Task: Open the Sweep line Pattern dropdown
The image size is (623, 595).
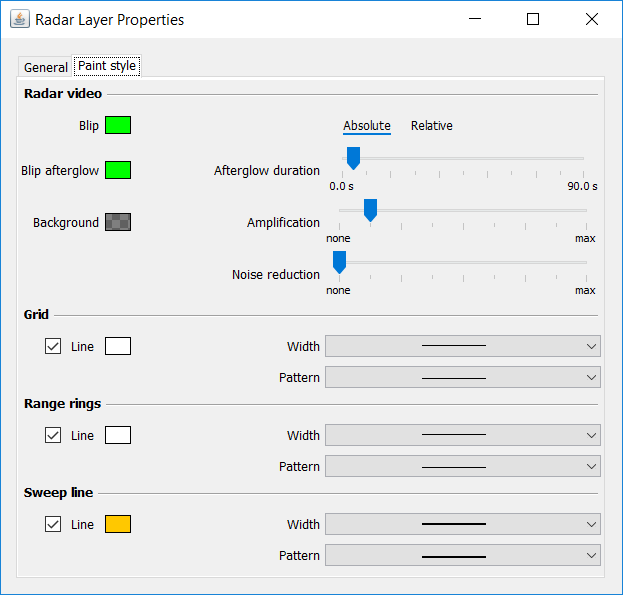Action: click(x=462, y=555)
